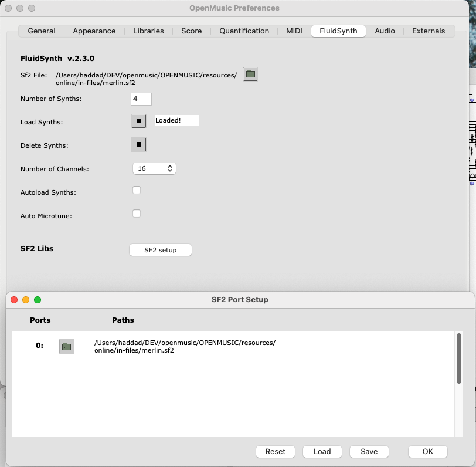Click the SF2 setup button

160,250
